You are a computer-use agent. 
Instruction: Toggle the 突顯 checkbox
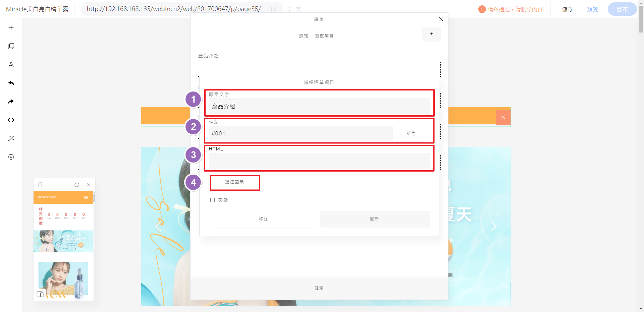pos(213,200)
